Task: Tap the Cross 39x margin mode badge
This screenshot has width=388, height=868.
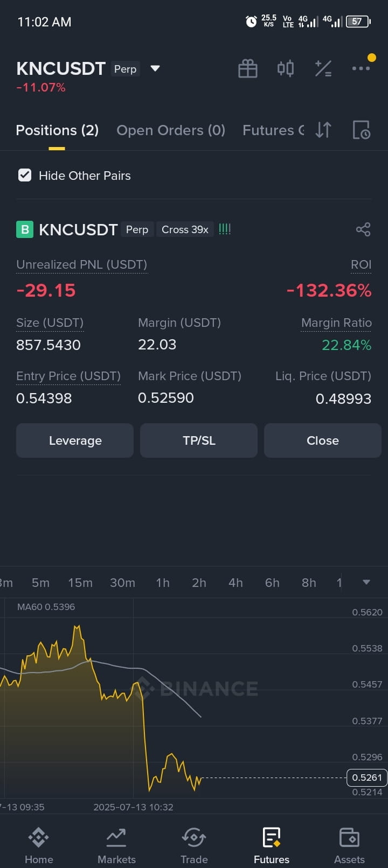Action: (x=185, y=229)
